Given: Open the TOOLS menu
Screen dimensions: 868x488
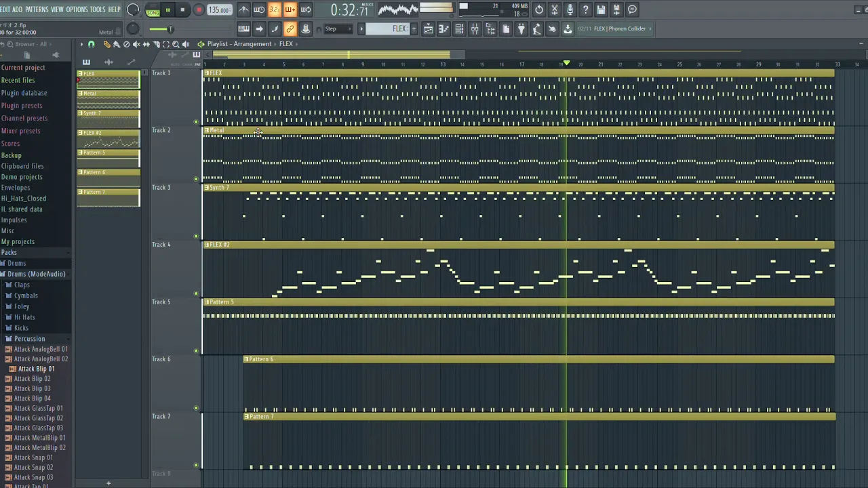Looking at the screenshot, I should click(98, 9).
